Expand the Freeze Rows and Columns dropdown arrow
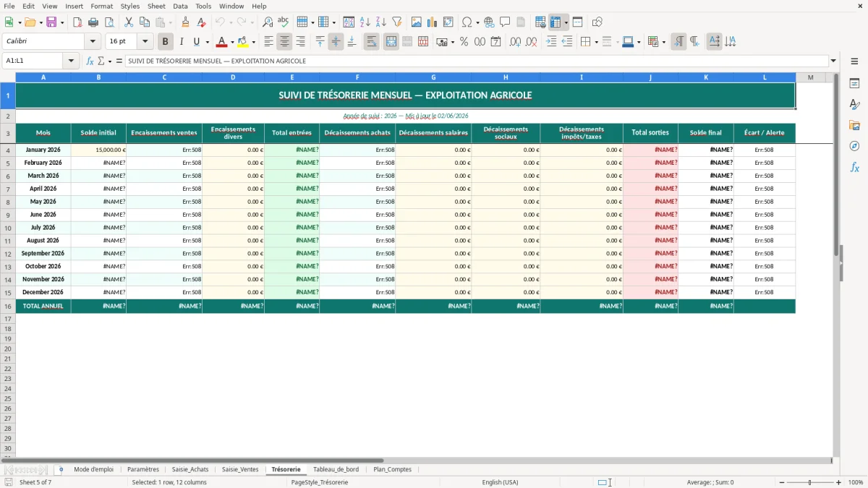 pyautogui.click(x=566, y=22)
